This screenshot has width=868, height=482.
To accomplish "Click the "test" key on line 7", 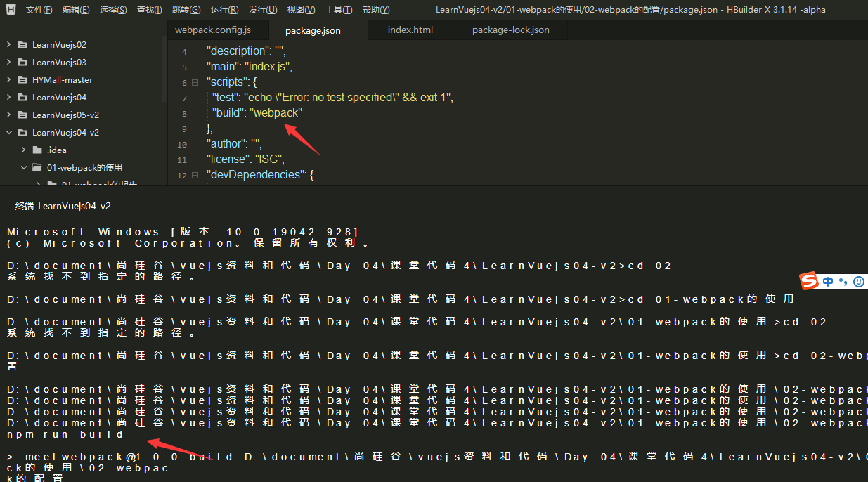I will pos(225,98).
